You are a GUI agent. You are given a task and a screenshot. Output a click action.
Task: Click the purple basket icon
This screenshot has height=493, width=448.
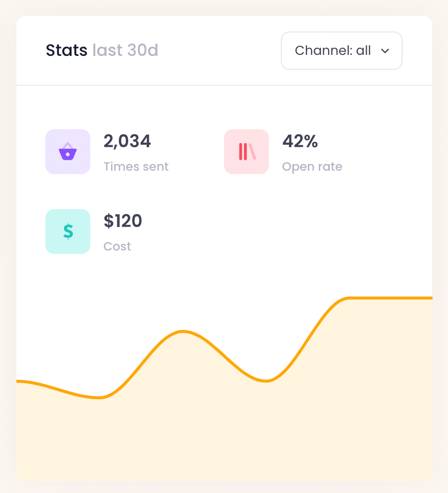[68, 152]
